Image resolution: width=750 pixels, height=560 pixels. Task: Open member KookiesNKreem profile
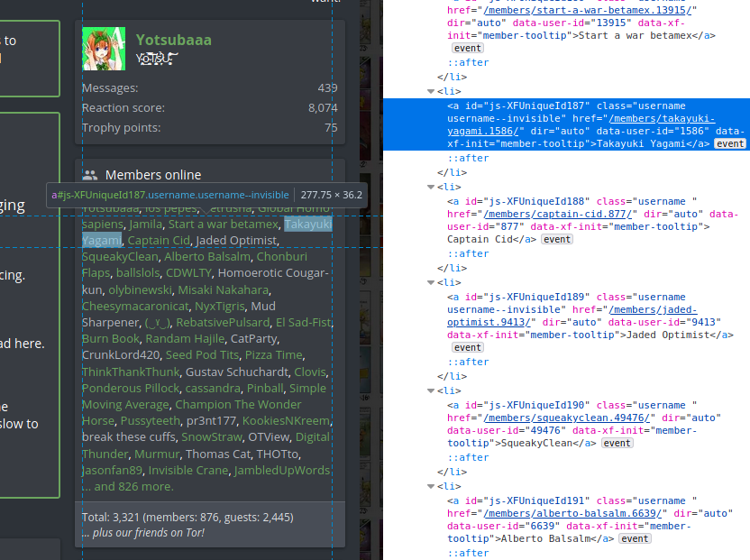286,421
